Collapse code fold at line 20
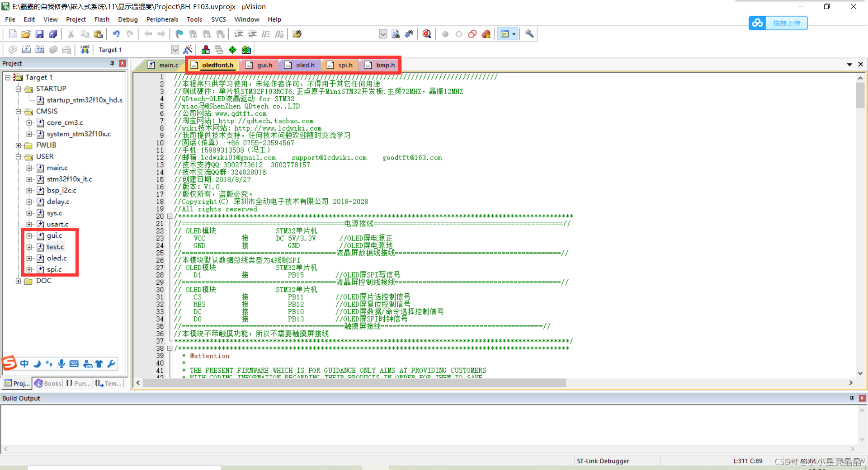The image size is (868, 470). click(x=170, y=216)
